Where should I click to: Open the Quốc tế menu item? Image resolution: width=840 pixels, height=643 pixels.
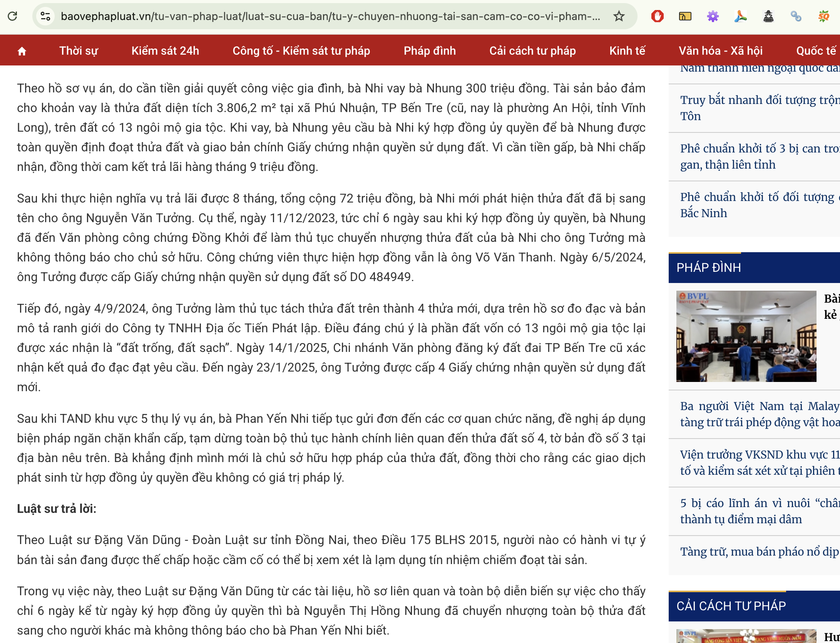[816, 50]
